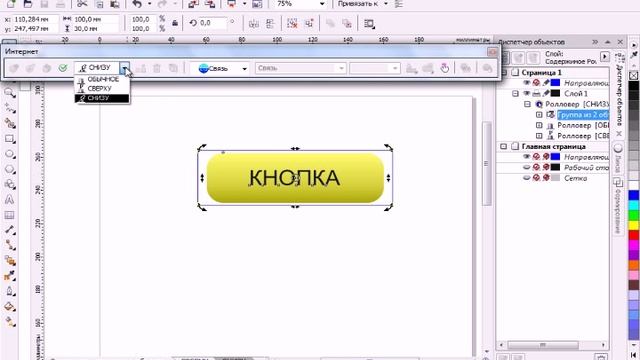This screenshot has height=360, width=640.
Task: Click the yellow КНОПКА button object
Action: [x=295, y=178]
